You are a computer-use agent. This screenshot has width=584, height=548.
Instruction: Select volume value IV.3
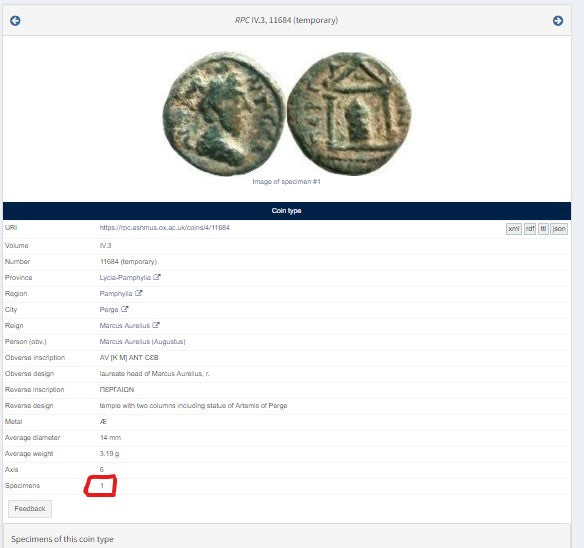[x=105, y=246]
